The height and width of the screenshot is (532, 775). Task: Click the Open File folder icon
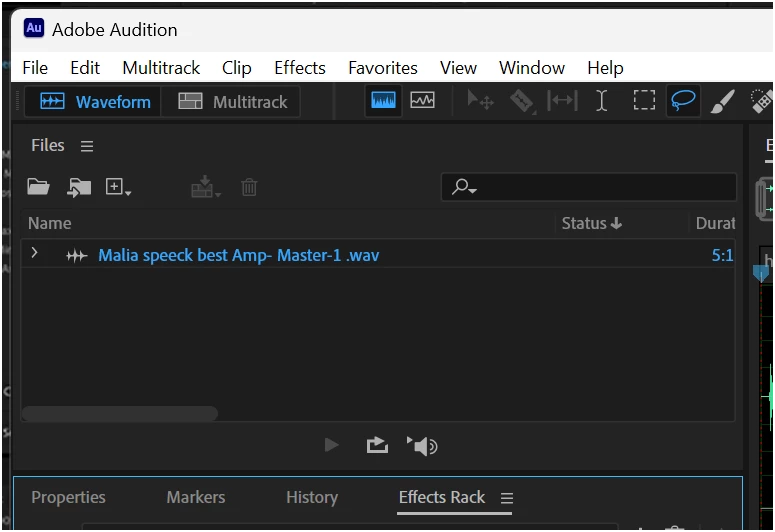pyautogui.click(x=38, y=187)
